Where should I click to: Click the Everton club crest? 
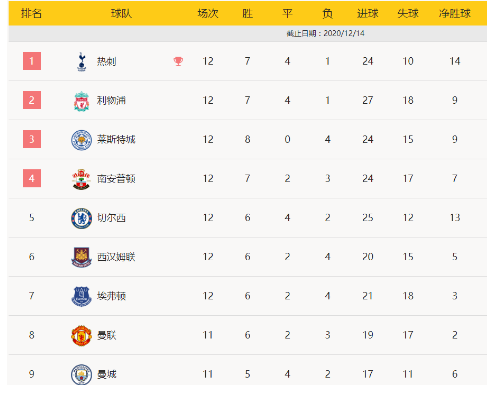click(x=81, y=296)
